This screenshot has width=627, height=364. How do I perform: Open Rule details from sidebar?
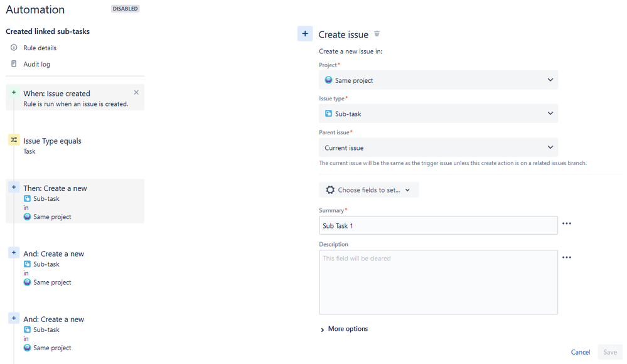click(x=40, y=48)
